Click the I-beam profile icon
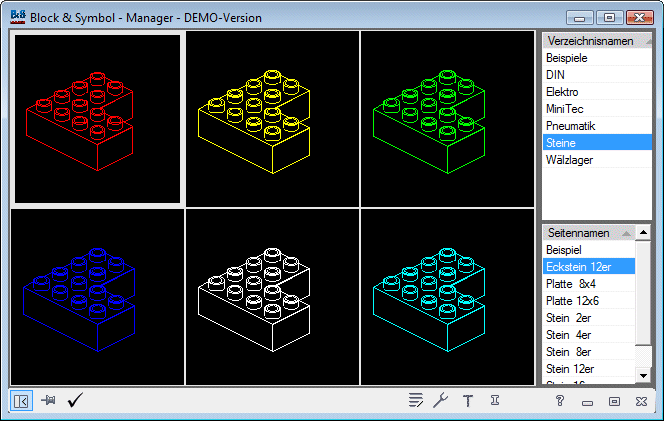664x421 pixels. 495,400
